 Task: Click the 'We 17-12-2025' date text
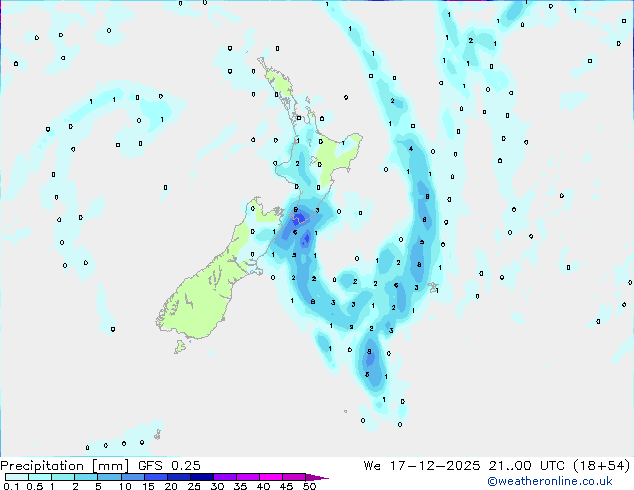click(x=422, y=466)
